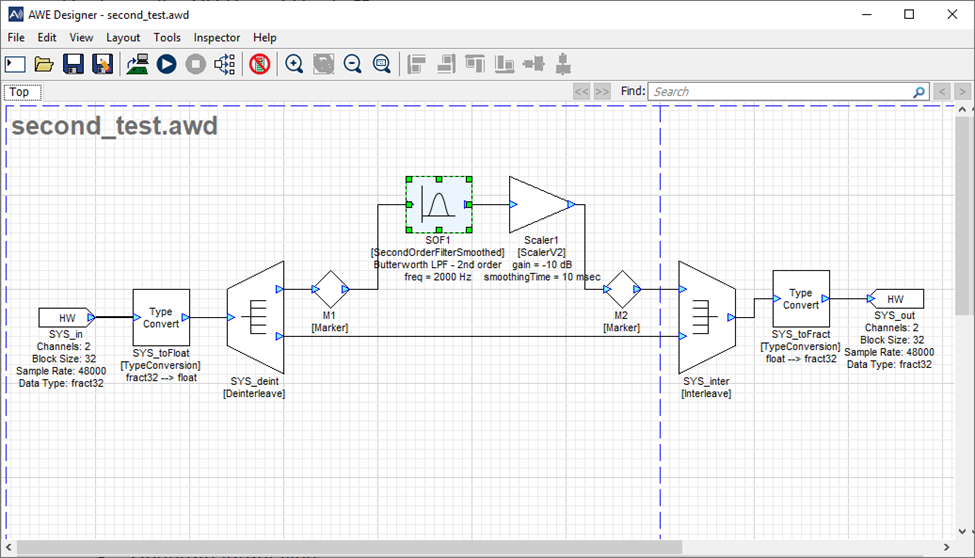Viewport: 975px width, 558px height.
Task: Click the gray Stop button in the toolbar
Action: (x=195, y=64)
